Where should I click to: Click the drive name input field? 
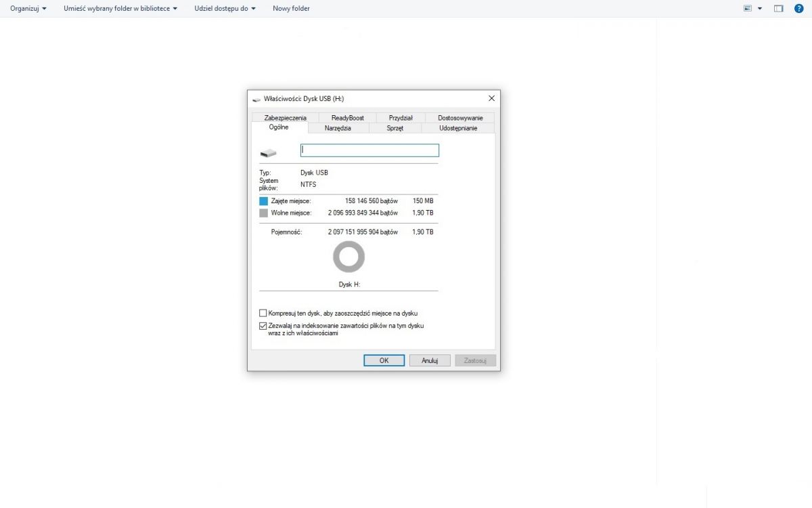tap(369, 150)
